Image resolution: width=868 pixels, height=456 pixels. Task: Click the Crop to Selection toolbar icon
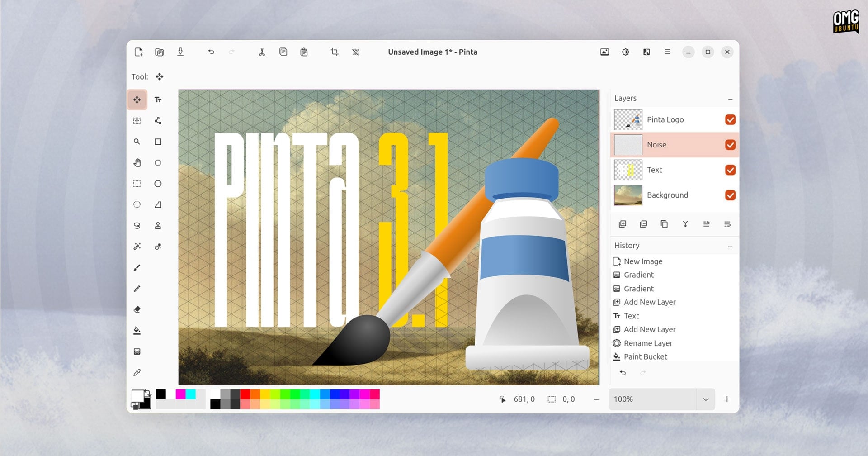click(x=334, y=52)
